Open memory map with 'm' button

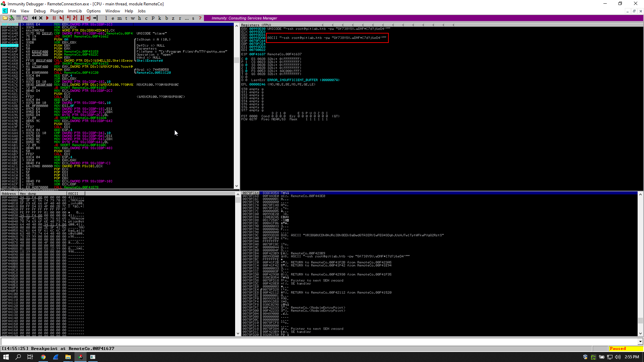pos(119,18)
